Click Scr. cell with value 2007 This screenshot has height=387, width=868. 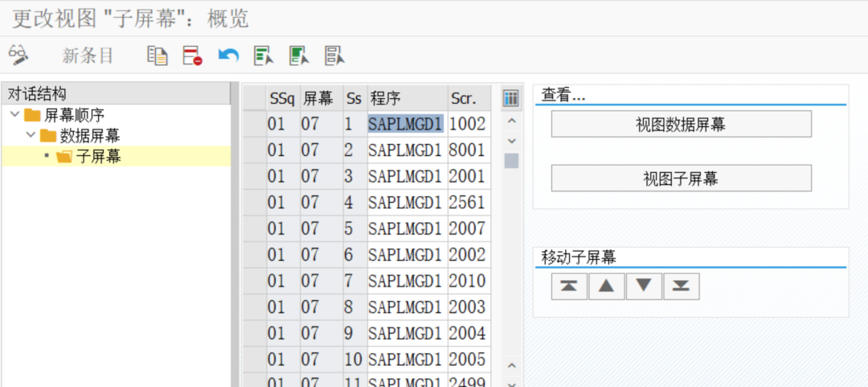[x=469, y=228]
